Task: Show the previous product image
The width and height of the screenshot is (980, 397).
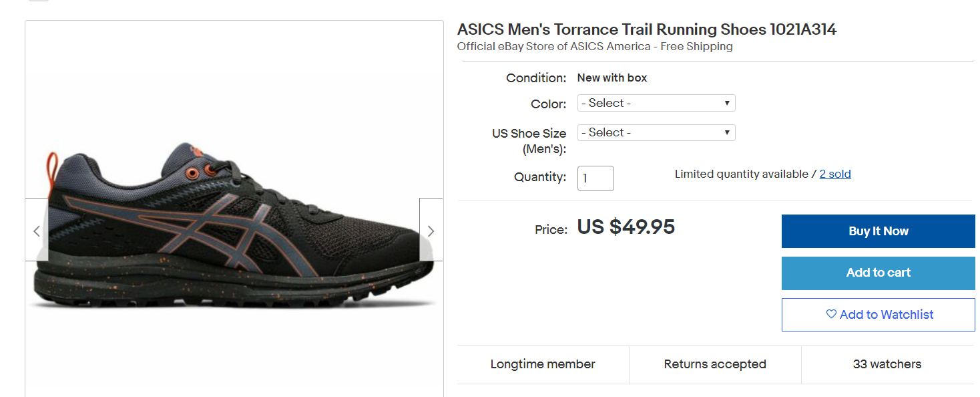Action: click(37, 231)
